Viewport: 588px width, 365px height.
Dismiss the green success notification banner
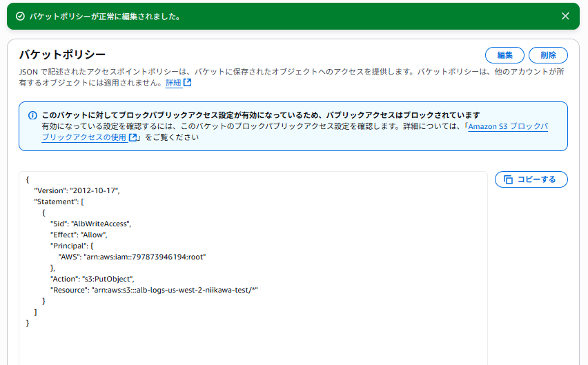click(x=565, y=16)
